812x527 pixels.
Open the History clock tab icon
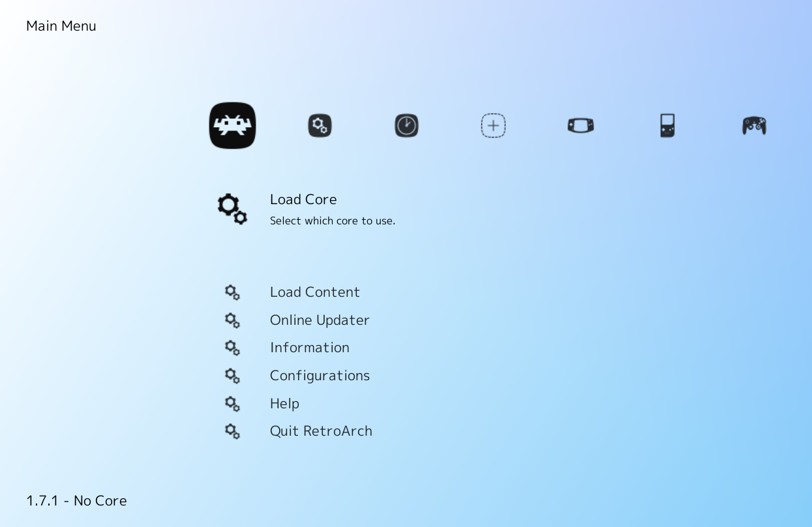pos(406,125)
